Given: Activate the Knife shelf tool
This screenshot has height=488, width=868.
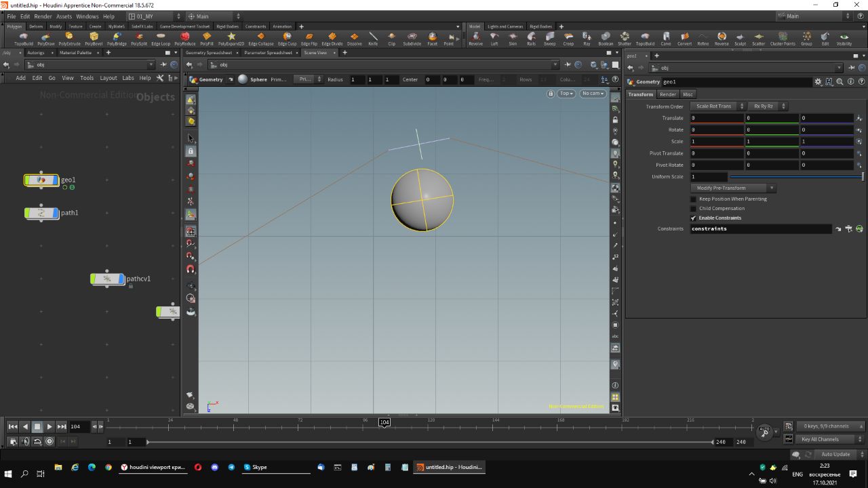Looking at the screenshot, I should (373, 37).
